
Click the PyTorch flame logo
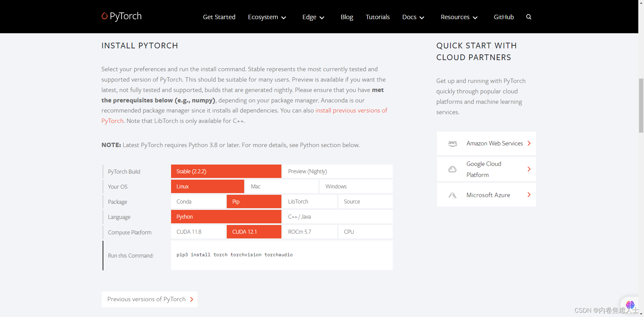105,16
